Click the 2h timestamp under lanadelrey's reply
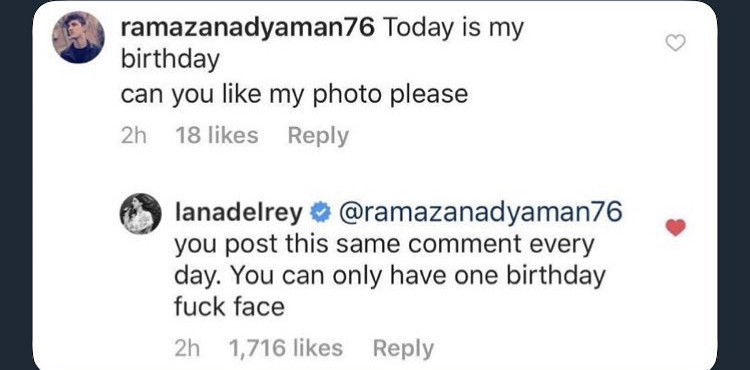 click(x=187, y=348)
